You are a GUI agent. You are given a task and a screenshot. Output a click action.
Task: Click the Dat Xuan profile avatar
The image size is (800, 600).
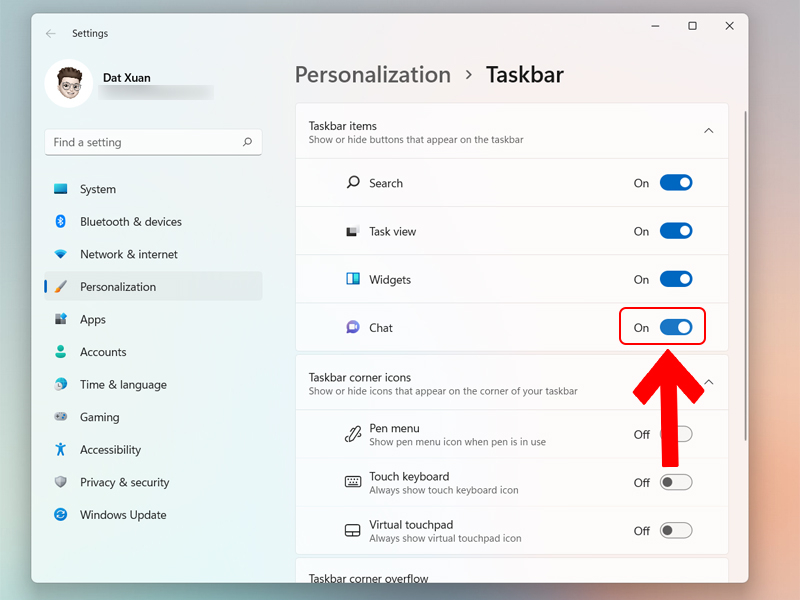pos(69,83)
